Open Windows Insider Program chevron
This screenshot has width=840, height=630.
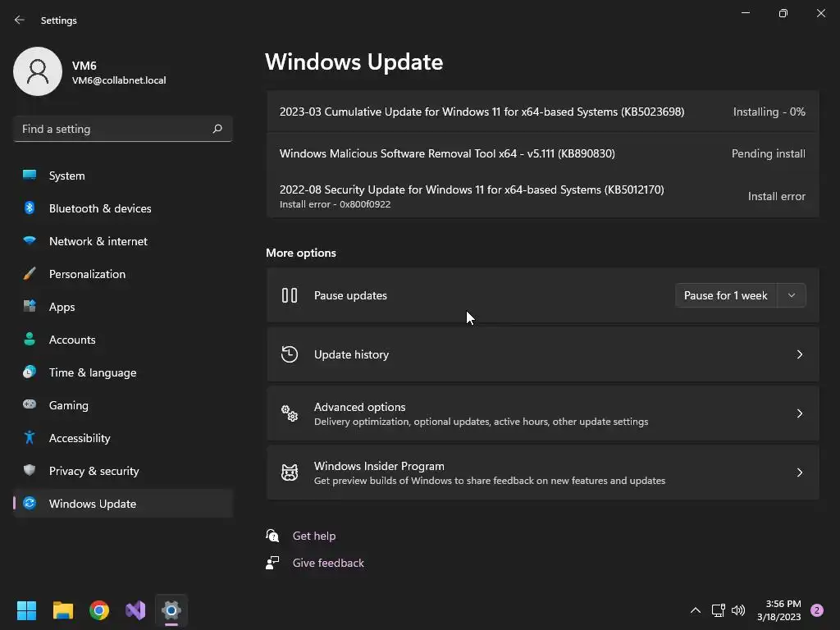coord(799,472)
